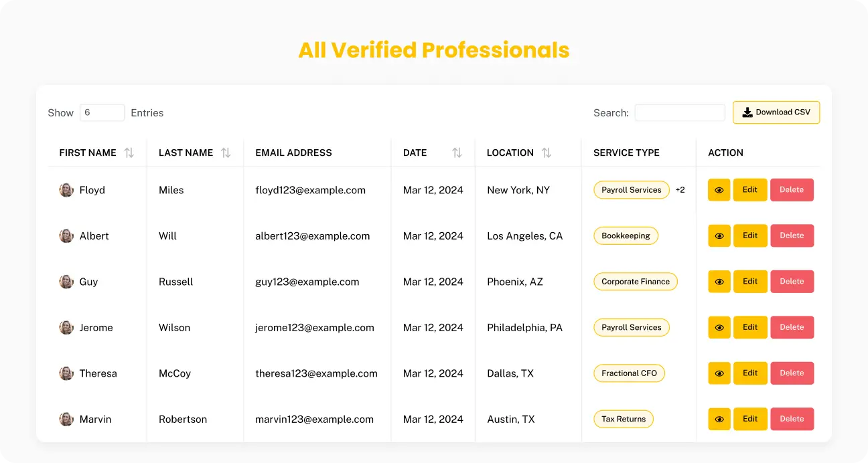Open Theresa McCoy's eye view icon
The image size is (868, 463).
719,373
